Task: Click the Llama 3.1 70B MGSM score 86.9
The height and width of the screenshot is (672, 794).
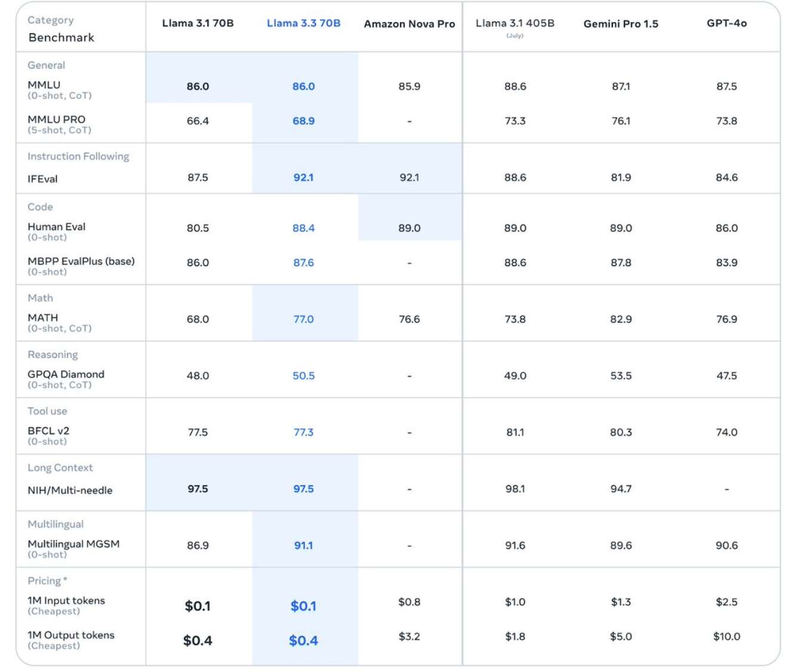Action: point(198,546)
